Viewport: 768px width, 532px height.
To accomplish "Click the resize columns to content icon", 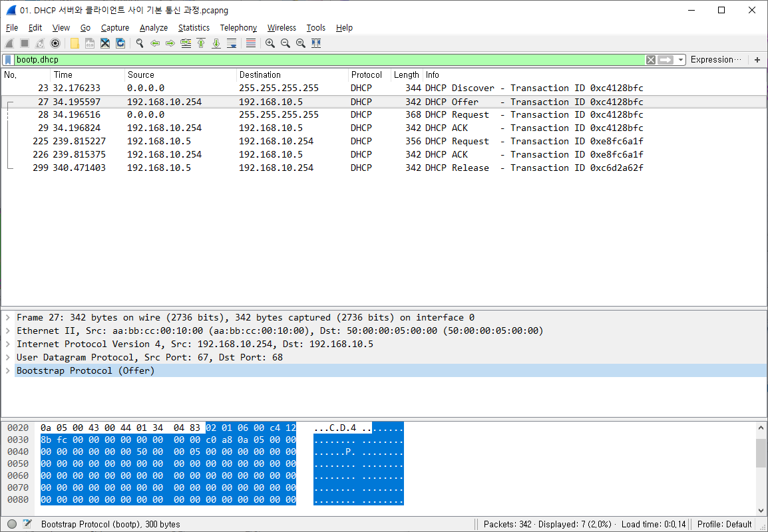I will point(316,44).
